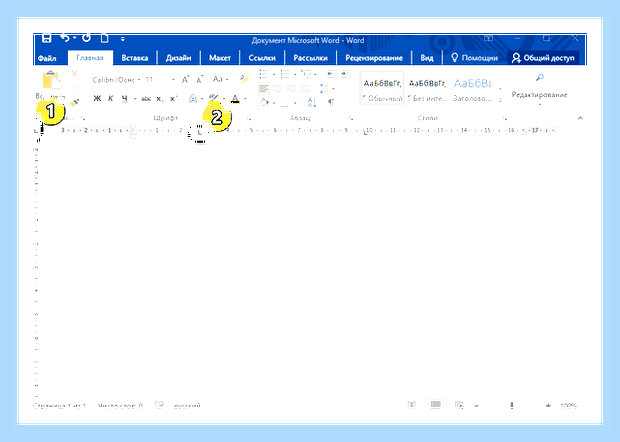The height and width of the screenshot is (442, 620).
Task: Open Абзац group dialog launcher
Action: [350, 118]
